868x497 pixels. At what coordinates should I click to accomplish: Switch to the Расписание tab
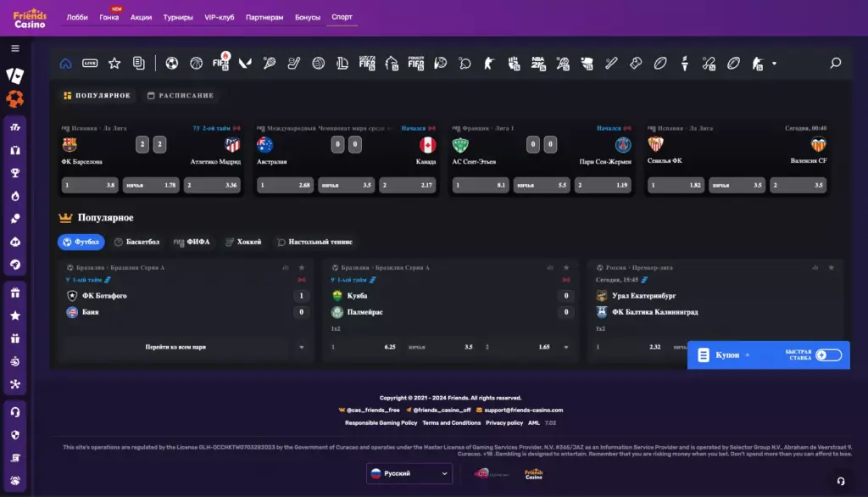(180, 96)
